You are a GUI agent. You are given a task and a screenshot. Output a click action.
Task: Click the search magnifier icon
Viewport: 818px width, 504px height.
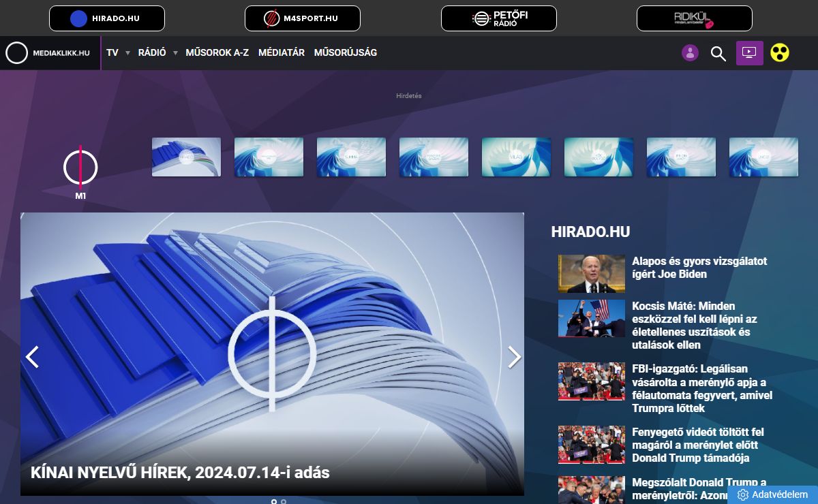coord(718,54)
